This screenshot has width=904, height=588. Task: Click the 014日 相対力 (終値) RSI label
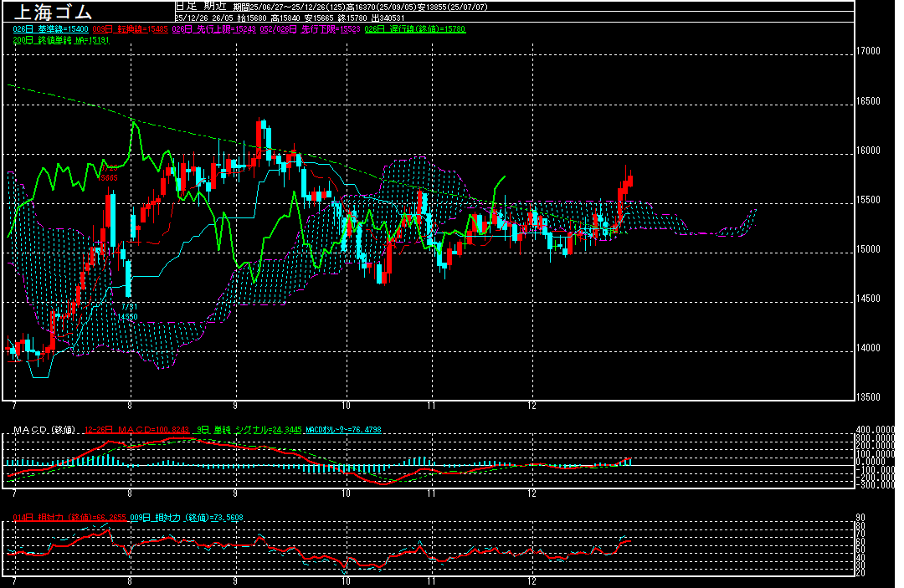(69, 518)
